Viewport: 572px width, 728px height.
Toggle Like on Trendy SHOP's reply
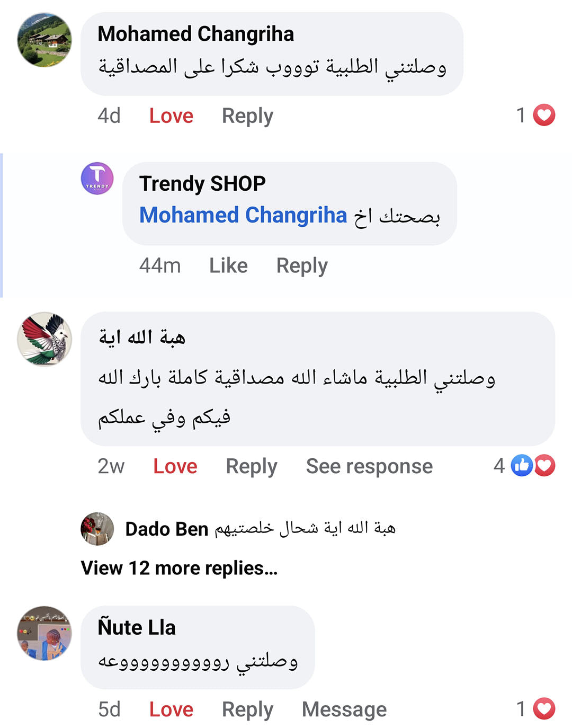228,265
